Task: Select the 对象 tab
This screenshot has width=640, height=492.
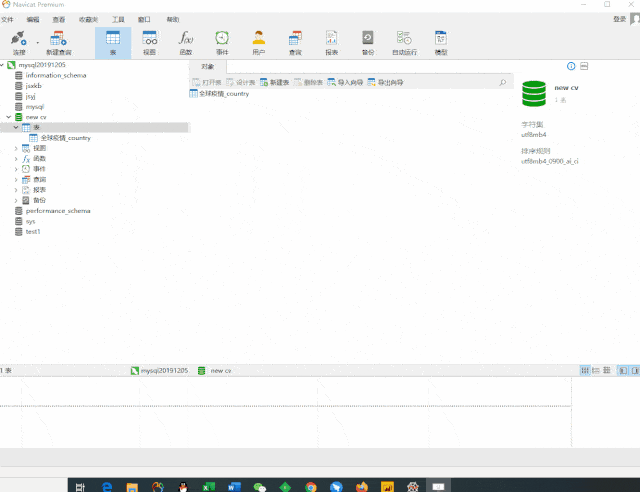Action: pos(208,67)
